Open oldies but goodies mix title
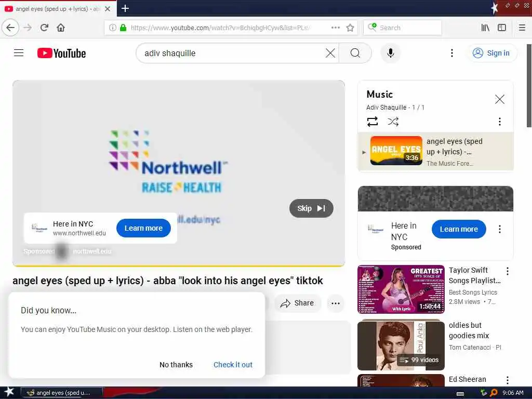Screen dimensions: 532x399 (x=469, y=330)
